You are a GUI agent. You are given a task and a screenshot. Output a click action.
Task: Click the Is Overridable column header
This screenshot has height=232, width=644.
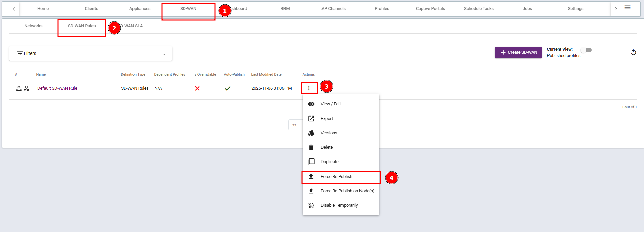pos(204,75)
